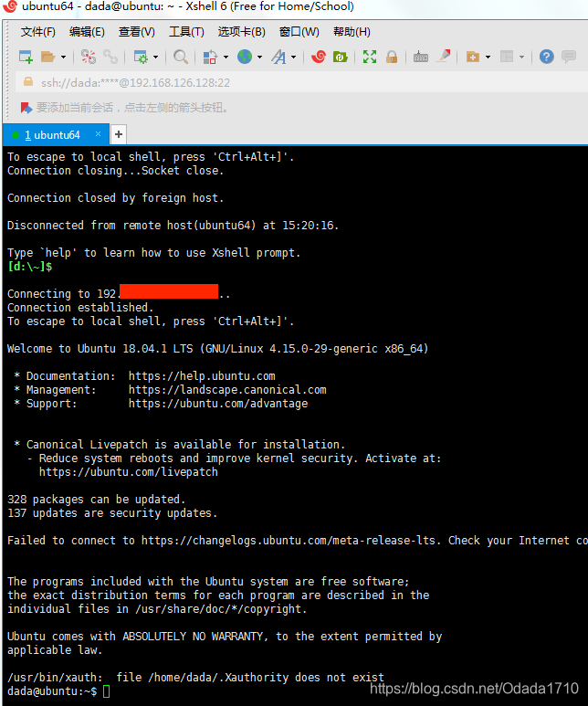Expand the color scheme dropdown arrow
588x706 pixels.
click(226, 58)
